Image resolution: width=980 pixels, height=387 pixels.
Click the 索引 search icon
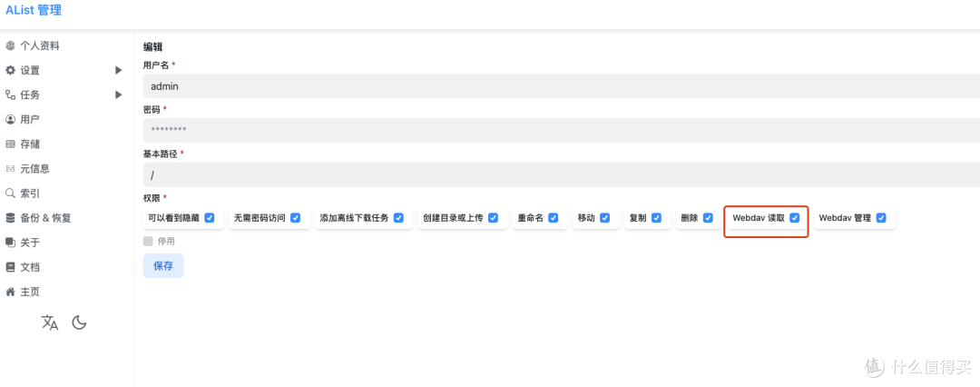tap(10, 193)
